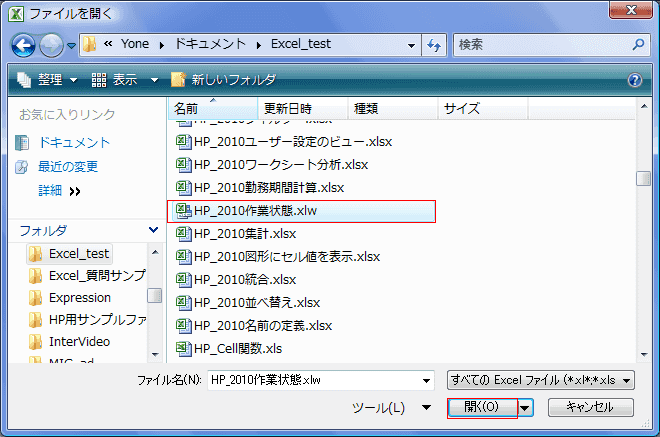Sort by サイズ column header
The width and height of the screenshot is (660, 437).
click(483, 109)
